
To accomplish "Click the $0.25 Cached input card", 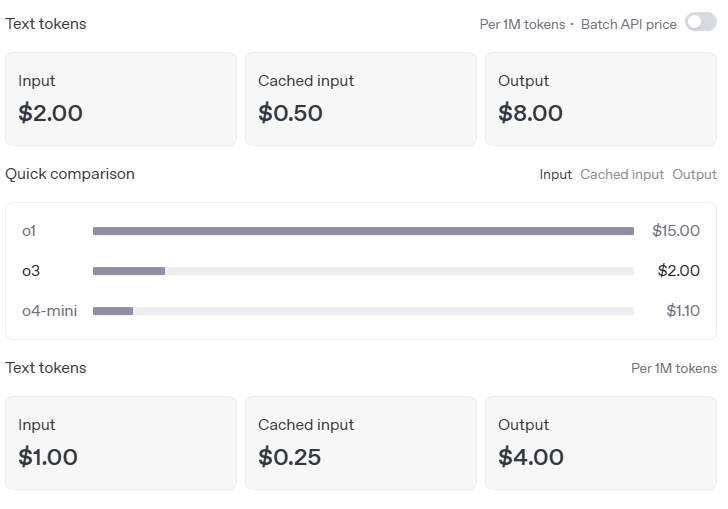I will click(x=361, y=443).
